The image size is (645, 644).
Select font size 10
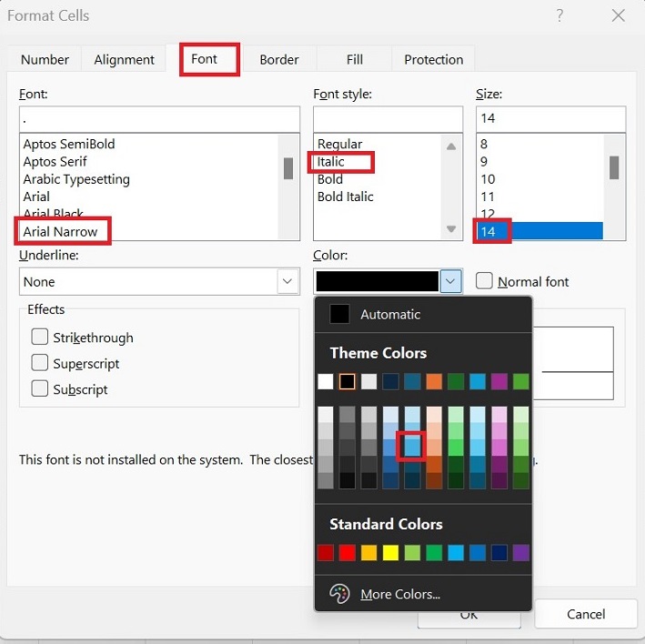(x=488, y=179)
